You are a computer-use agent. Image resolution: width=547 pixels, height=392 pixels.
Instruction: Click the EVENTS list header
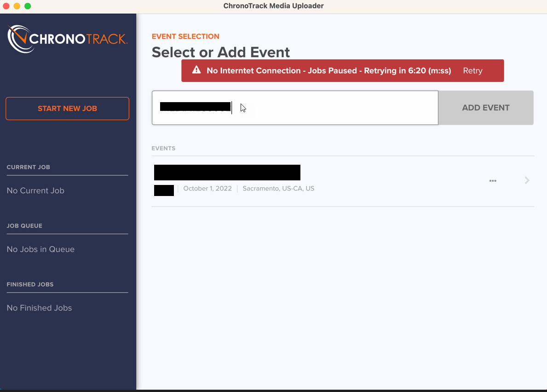tap(163, 148)
